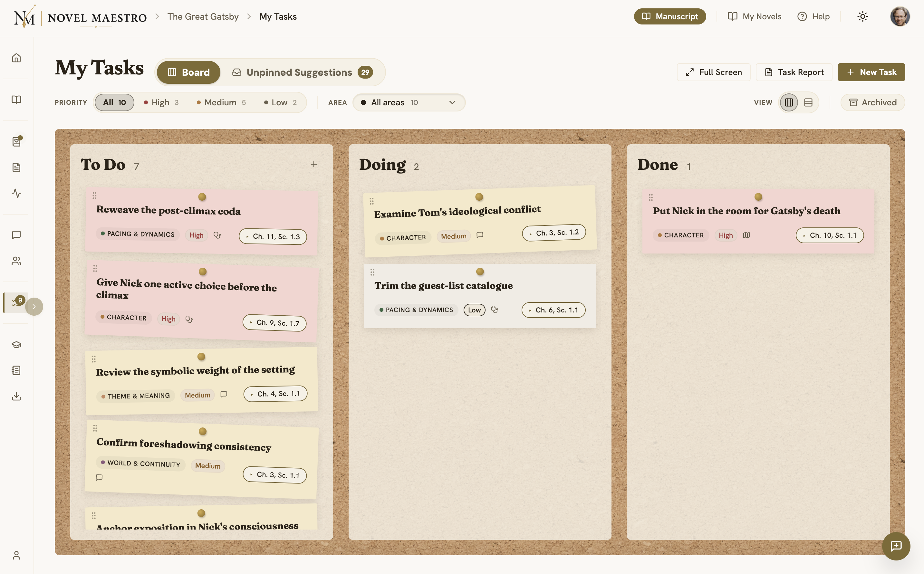
Task: Click the book icon on Put Nick in the room card
Action: coord(746,235)
